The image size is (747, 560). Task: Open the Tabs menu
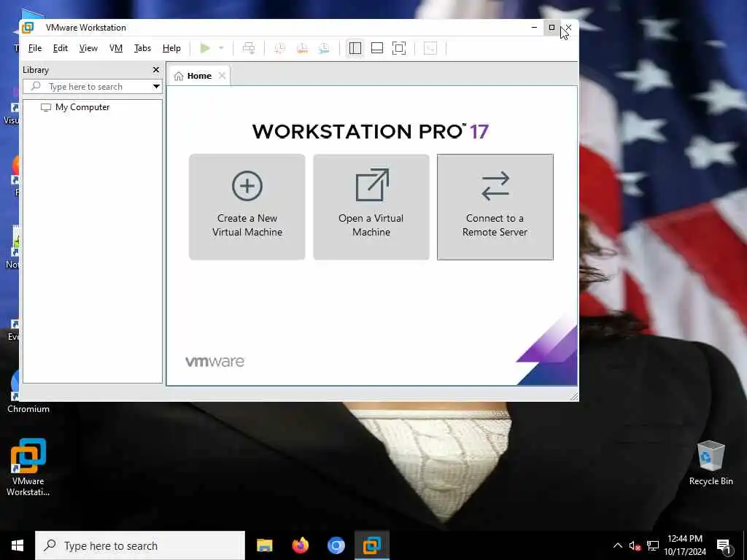tap(142, 48)
